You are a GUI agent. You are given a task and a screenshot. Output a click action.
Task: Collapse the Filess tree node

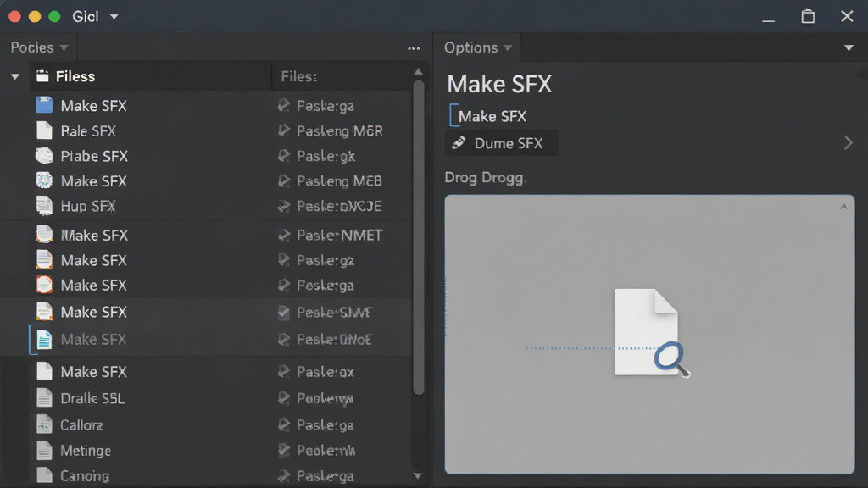(15, 76)
